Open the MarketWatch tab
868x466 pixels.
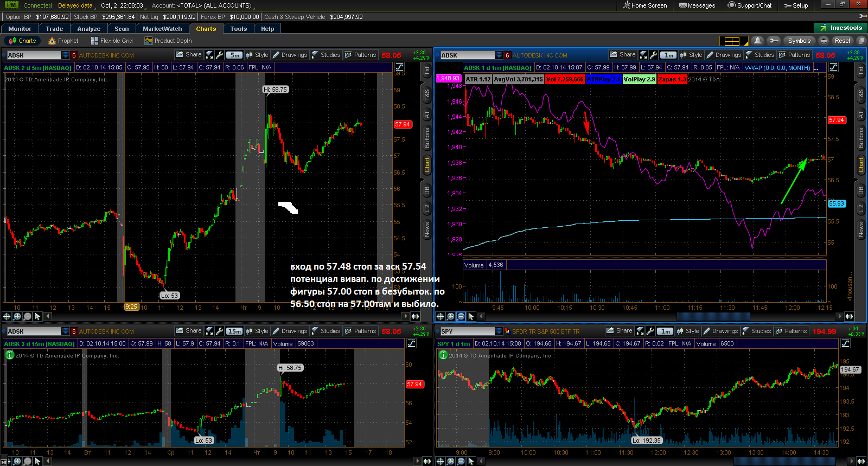pos(162,29)
